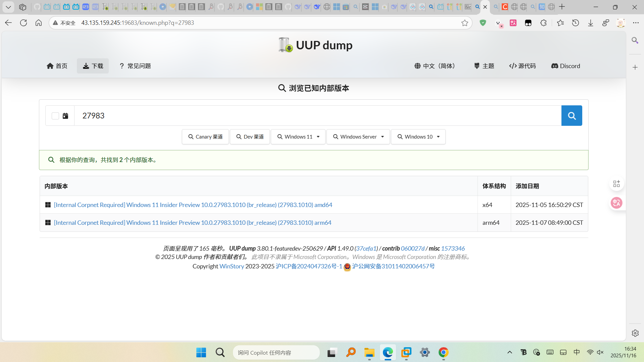Go to the 常见问题 menu item

coord(135,66)
